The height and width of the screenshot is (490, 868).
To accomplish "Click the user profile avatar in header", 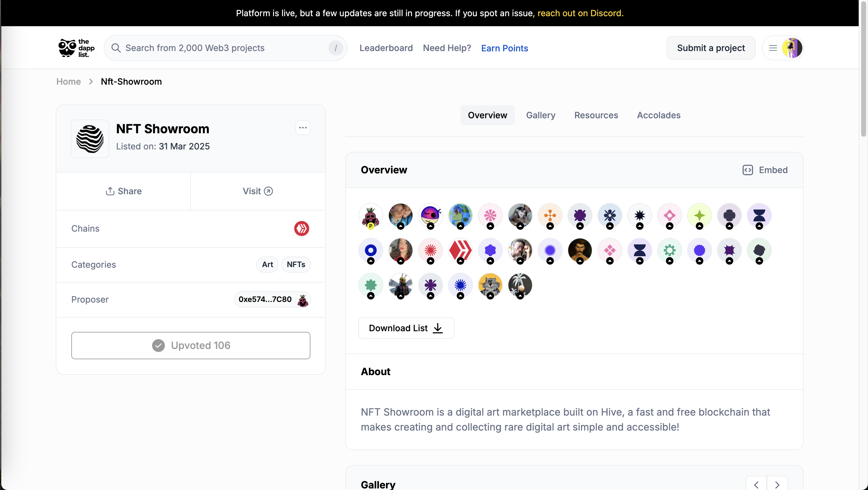I will [x=792, y=48].
